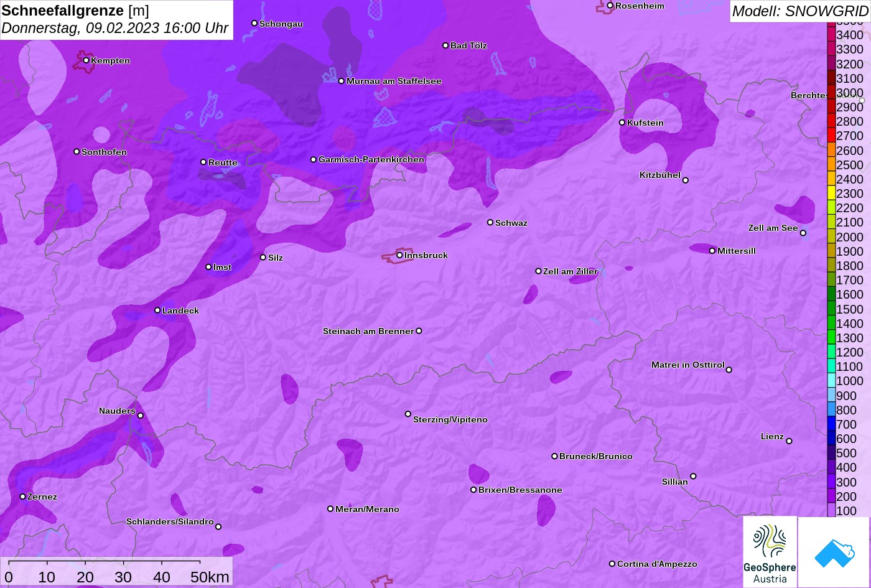Click the "Schneefallgrenze [m]" map title
Screen dimensions: 871x588
(75, 11)
